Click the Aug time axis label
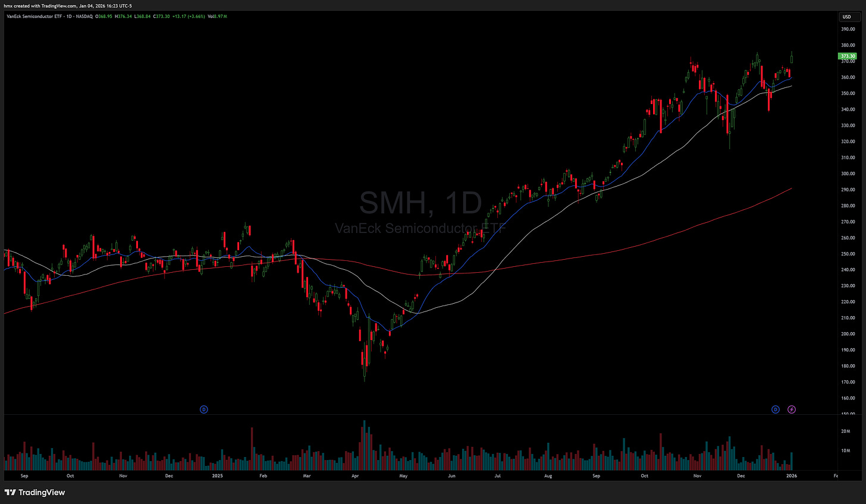 pos(548,476)
